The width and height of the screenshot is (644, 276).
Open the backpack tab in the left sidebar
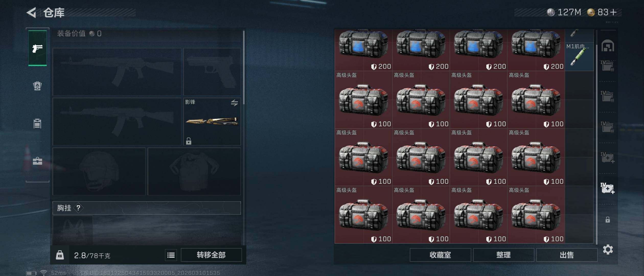[x=37, y=86]
